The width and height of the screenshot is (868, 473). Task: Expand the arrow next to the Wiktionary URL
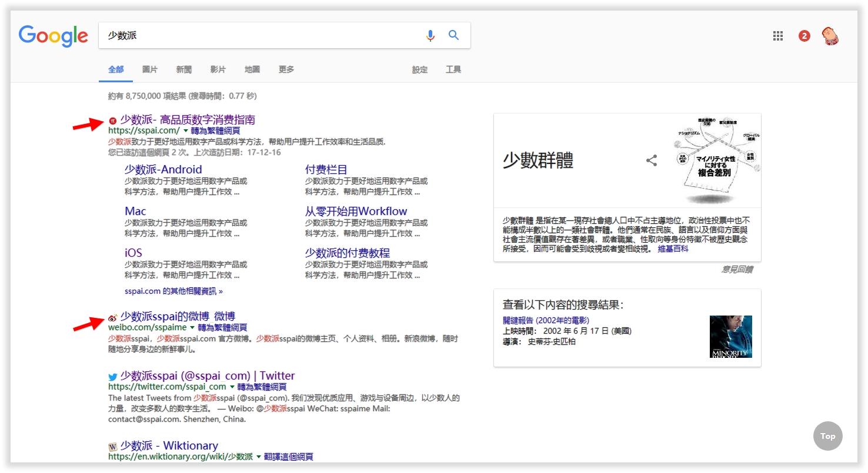pos(259,457)
